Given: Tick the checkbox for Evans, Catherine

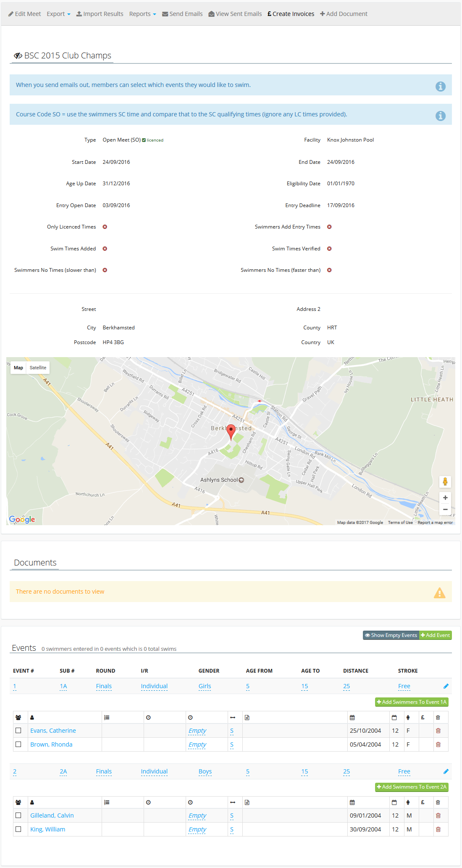Looking at the screenshot, I should [18, 731].
